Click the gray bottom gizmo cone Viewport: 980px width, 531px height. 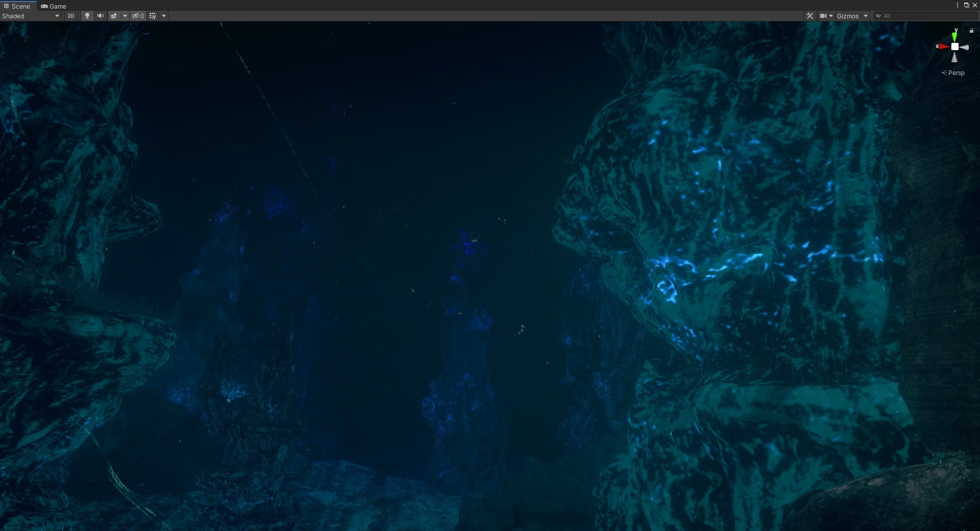point(954,57)
